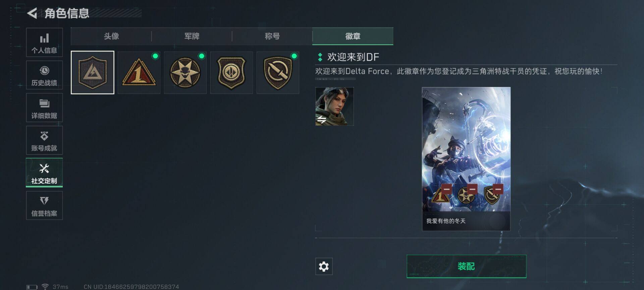Open the 详细数据 detailed data section
The image size is (644, 290).
[x=44, y=108]
